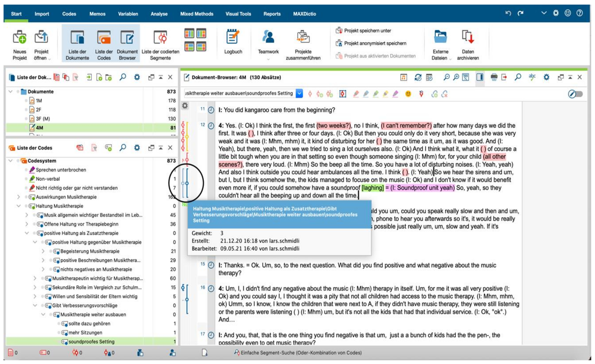
Task: Switch to the Analyse tab
Action: tap(159, 14)
